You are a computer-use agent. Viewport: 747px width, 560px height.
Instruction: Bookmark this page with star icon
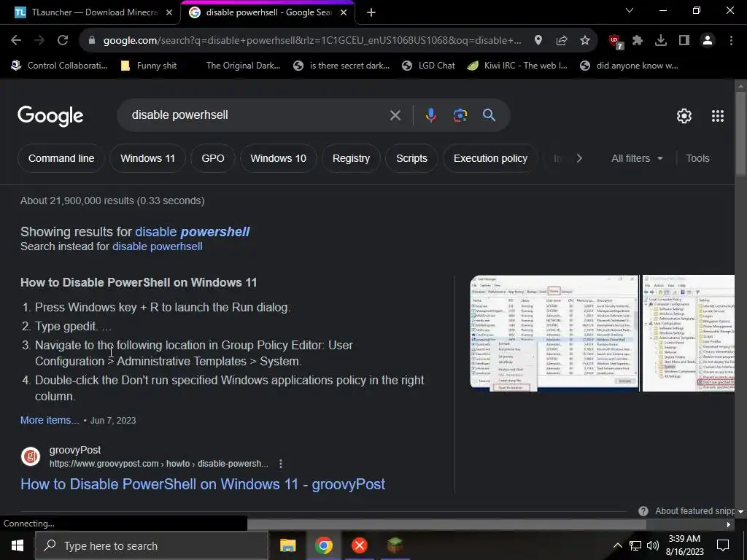pos(585,41)
